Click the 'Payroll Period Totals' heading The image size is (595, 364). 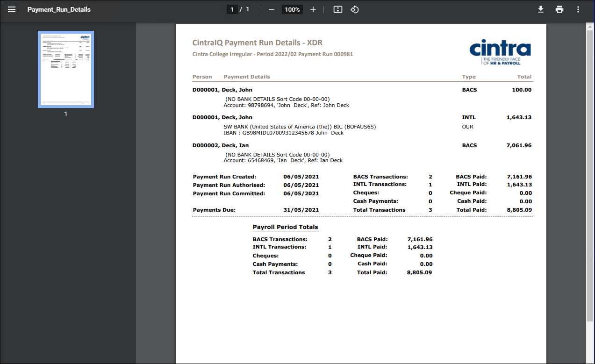click(x=285, y=227)
